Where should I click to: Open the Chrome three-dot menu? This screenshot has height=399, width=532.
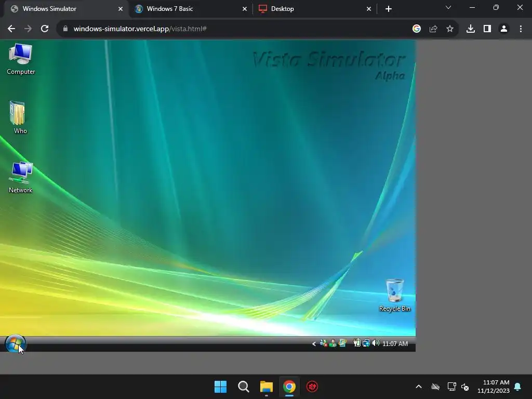click(521, 29)
